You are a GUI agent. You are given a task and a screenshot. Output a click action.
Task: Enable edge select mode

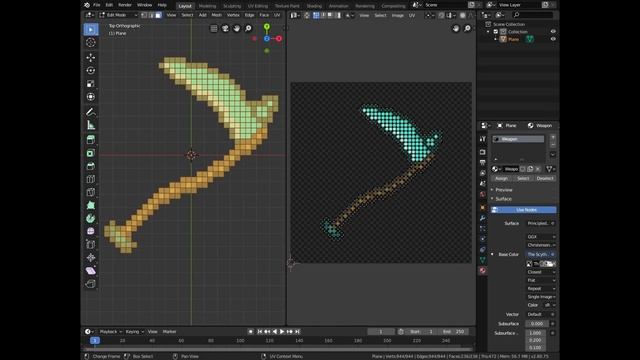pos(151,15)
